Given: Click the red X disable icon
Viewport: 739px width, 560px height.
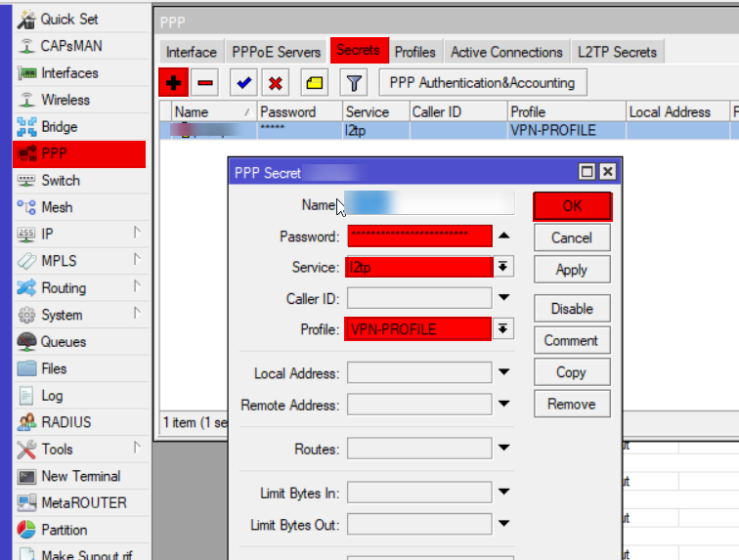Looking at the screenshot, I should [x=276, y=83].
